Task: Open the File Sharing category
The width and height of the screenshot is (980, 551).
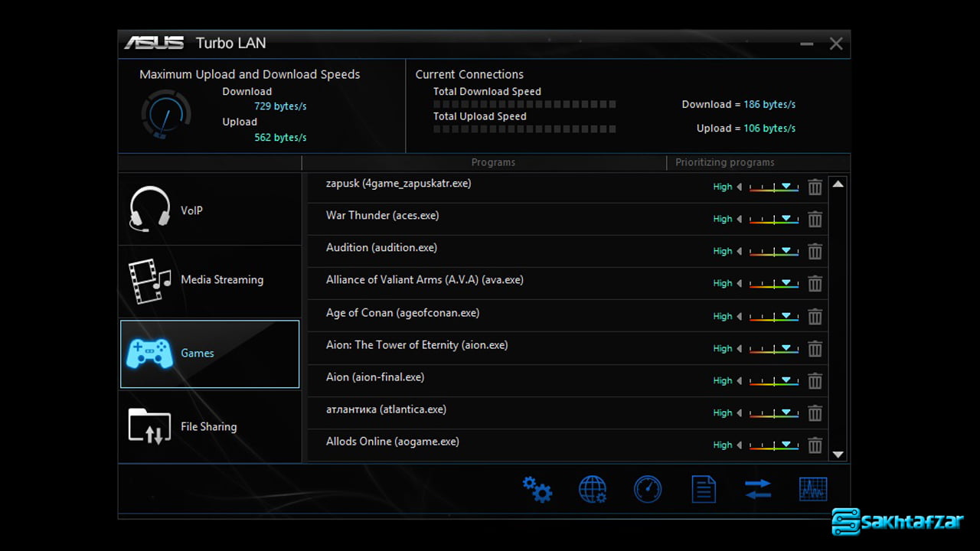Action: [210, 426]
